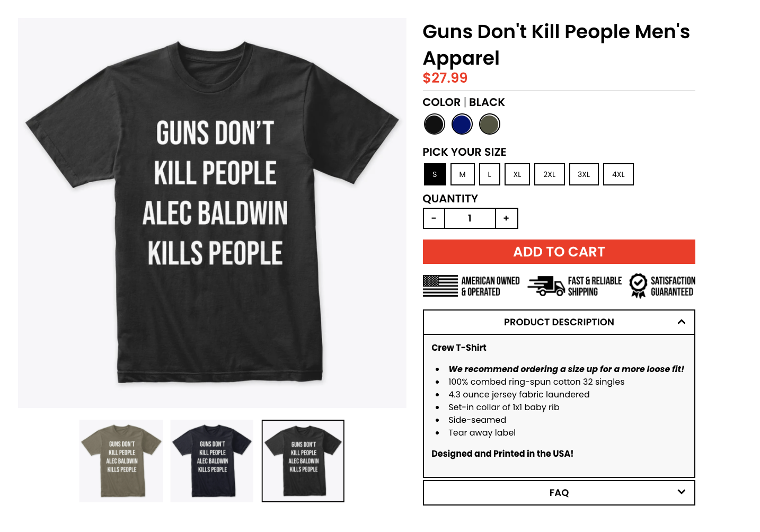Add the shirt to cart
760x532 pixels.
coord(559,252)
